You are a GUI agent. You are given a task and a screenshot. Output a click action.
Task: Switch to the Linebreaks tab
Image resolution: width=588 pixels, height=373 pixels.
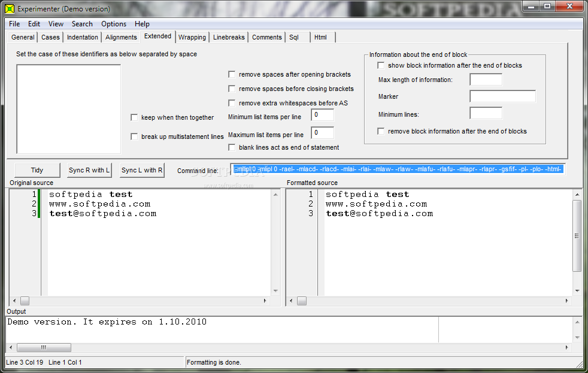coord(229,37)
